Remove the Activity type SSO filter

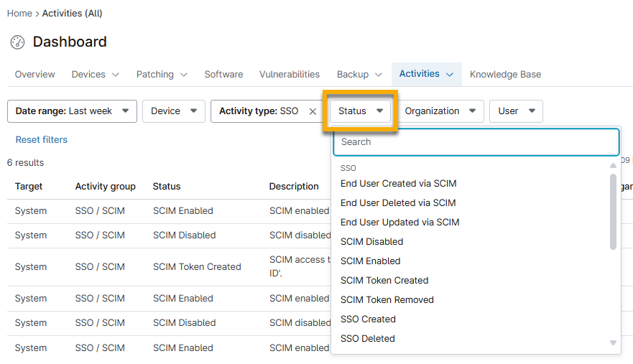pyautogui.click(x=313, y=111)
